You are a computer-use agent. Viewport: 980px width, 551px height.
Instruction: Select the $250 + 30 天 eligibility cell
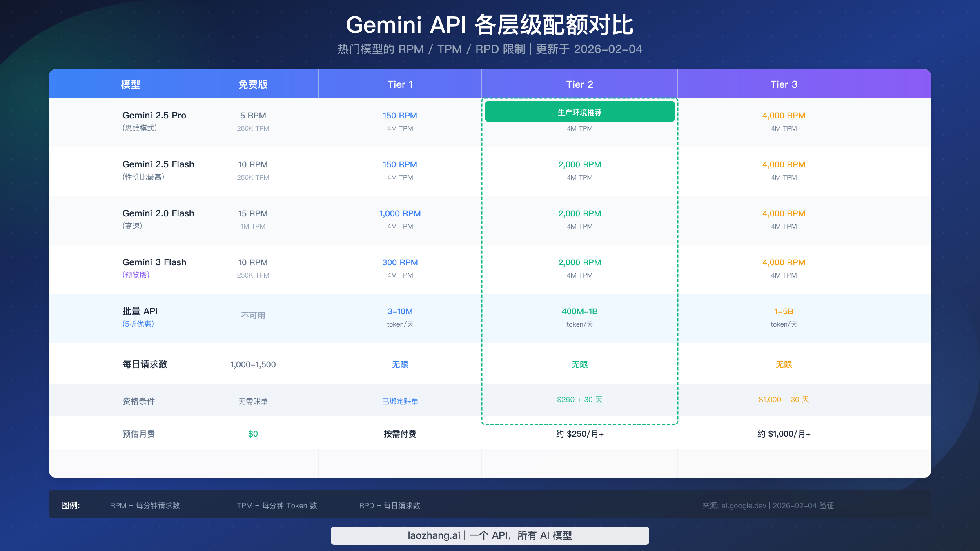coord(580,400)
